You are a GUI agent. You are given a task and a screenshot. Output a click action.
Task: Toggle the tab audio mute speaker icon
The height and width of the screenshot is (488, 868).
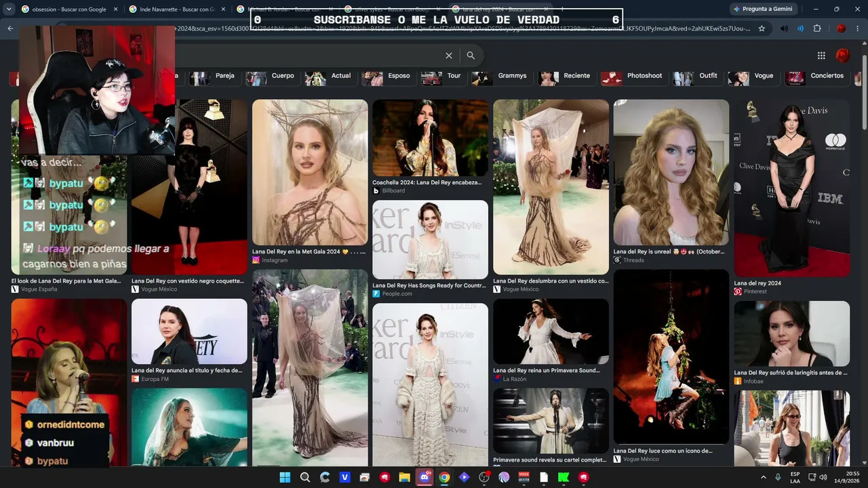[785, 28]
